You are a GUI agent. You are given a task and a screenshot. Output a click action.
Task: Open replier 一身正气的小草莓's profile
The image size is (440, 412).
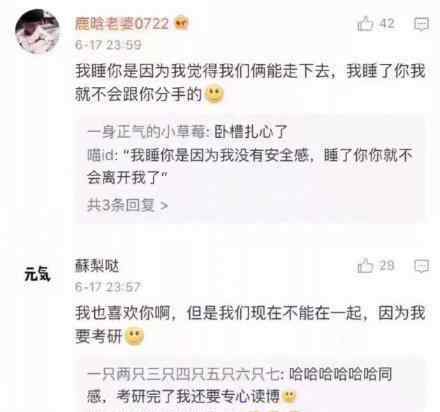click(146, 132)
